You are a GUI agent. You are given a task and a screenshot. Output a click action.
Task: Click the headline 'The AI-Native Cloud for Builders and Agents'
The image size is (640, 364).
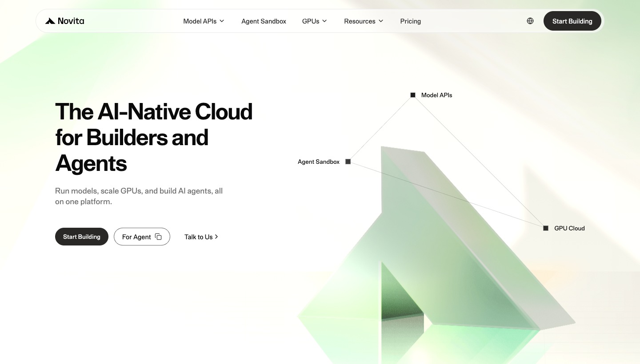[154, 137]
